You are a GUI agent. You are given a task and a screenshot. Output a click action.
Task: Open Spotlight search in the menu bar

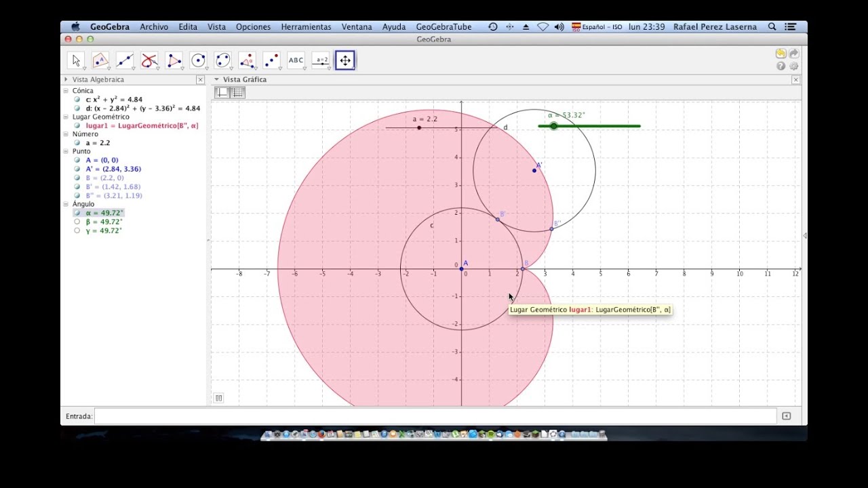[772, 27]
